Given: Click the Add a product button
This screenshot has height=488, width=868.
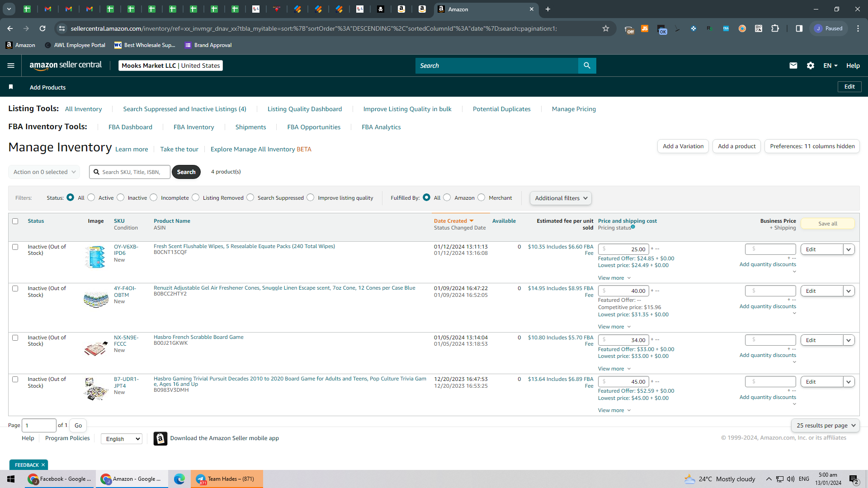Looking at the screenshot, I should tap(737, 146).
